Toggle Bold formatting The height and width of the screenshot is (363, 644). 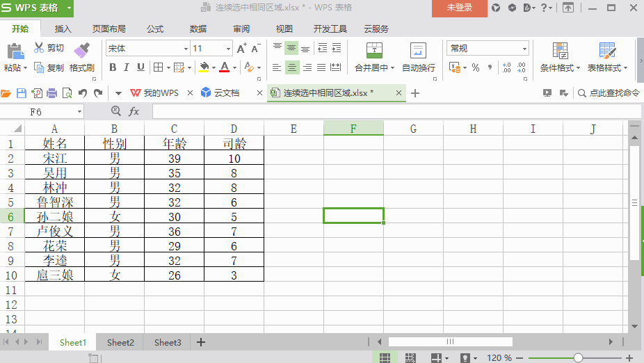pyautogui.click(x=113, y=67)
